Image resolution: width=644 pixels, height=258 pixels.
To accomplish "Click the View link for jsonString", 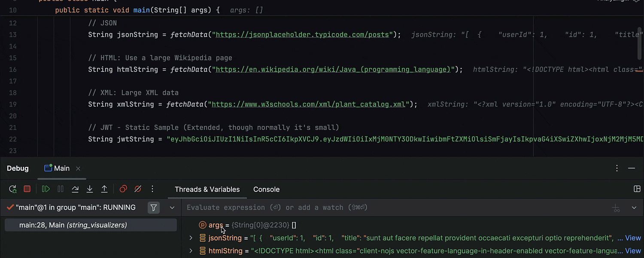I will (633, 238).
